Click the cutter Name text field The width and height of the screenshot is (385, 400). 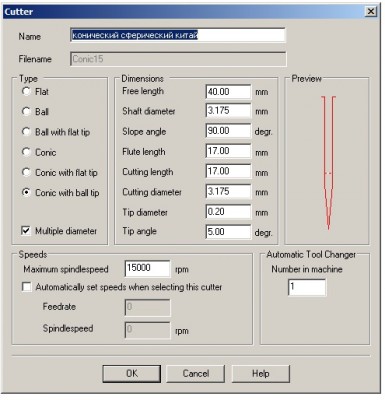[x=178, y=35]
